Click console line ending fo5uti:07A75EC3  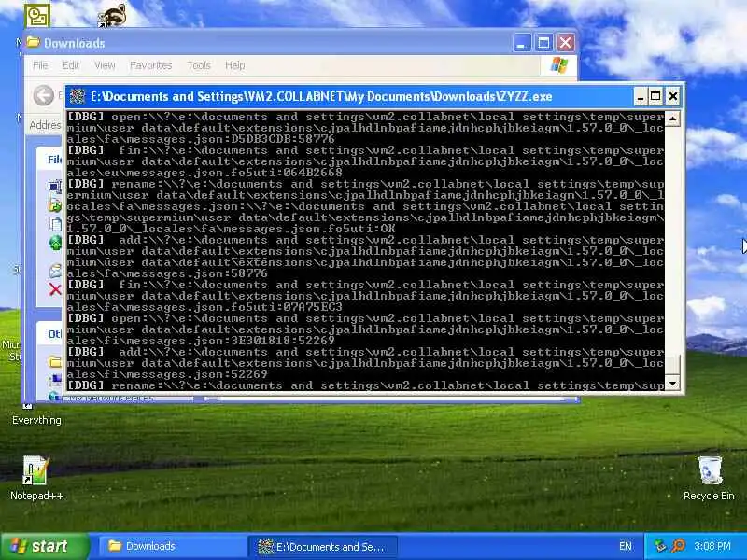pyautogui.click(x=204, y=307)
